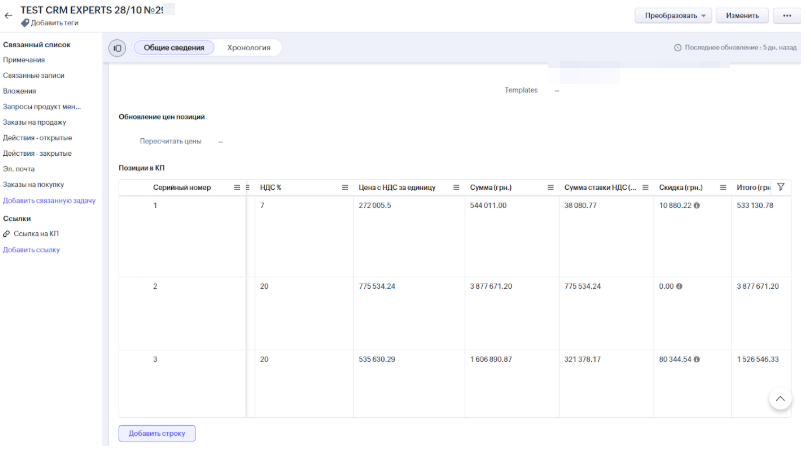
Task: Click sum cell 1 606 890.87
Action: (x=491, y=359)
